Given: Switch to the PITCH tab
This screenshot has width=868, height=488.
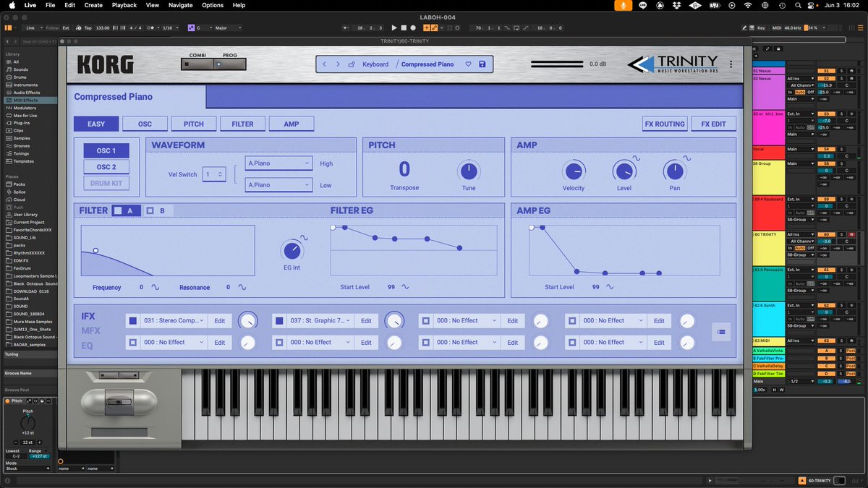Looking at the screenshot, I should (194, 124).
